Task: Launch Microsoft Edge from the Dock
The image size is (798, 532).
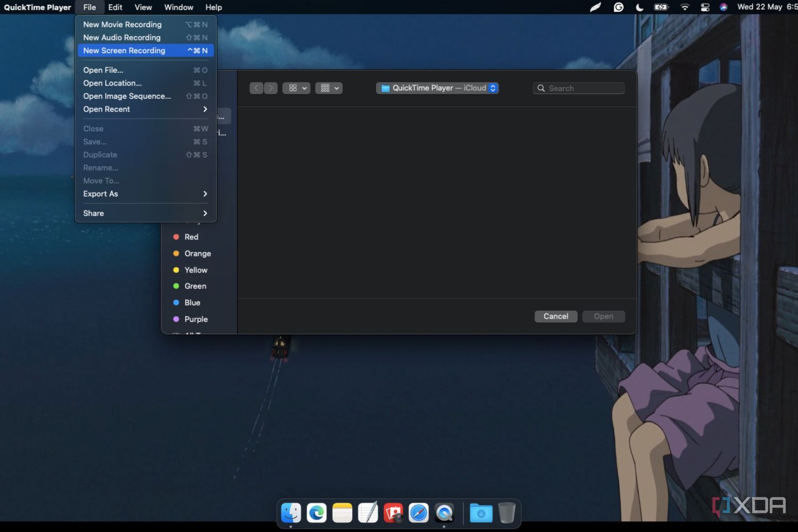Action: (317, 513)
